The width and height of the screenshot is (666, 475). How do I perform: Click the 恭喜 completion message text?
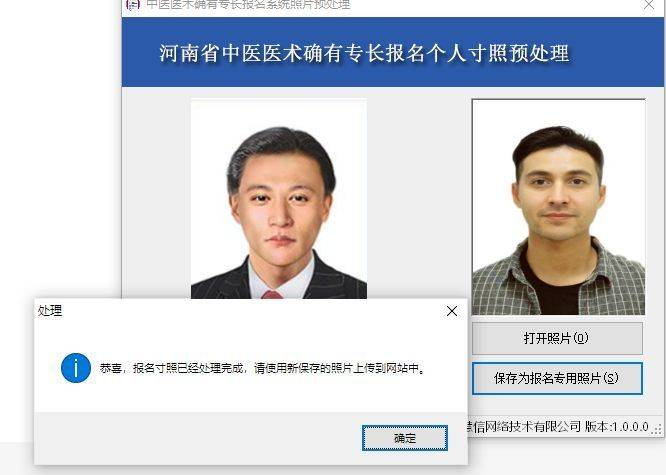262,368
